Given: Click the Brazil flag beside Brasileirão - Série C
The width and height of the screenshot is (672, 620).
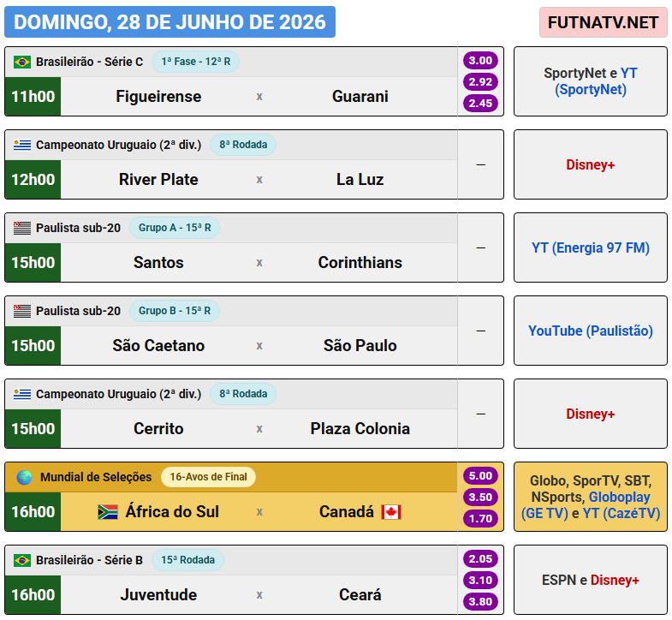Looking at the screenshot, I should click(x=22, y=62).
